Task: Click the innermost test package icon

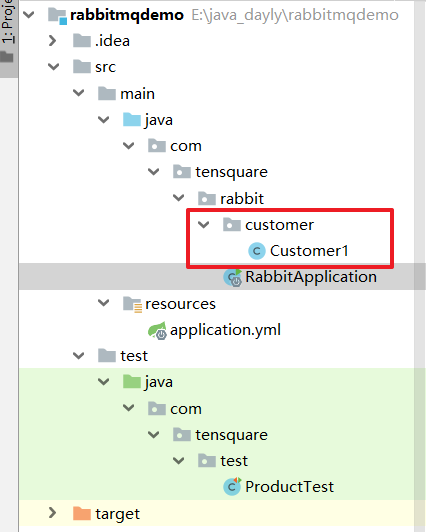Action: (207, 461)
